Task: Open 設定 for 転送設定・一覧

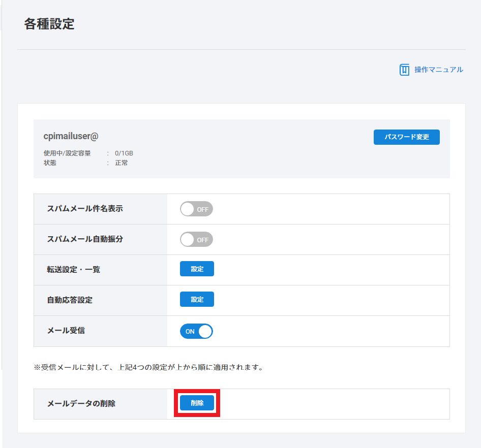Action: pos(197,269)
